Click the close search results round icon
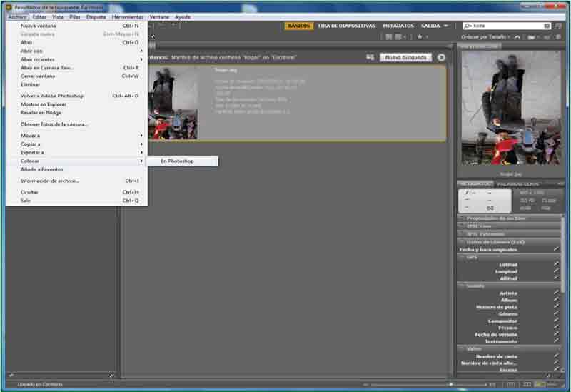Screen dimensions: 571x392 [442, 57]
